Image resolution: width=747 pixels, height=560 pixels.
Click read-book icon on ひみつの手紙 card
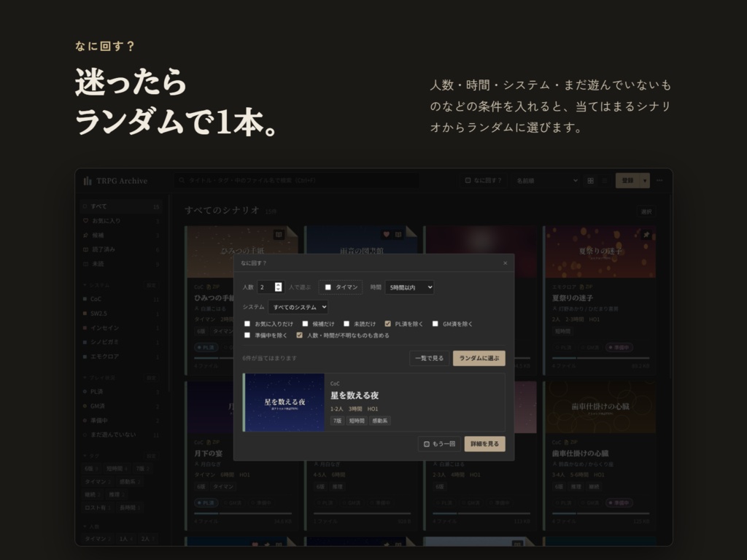(279, 234)
